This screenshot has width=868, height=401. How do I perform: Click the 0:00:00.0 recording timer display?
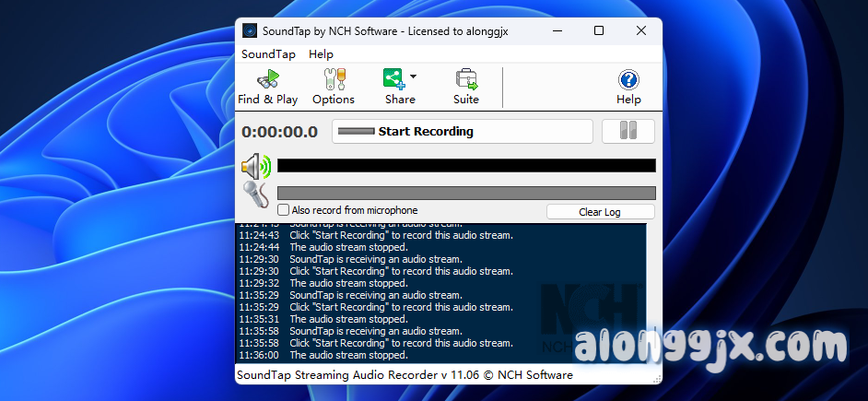280,132
